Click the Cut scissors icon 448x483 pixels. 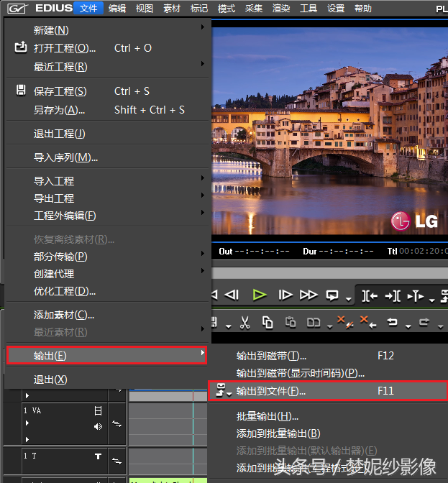click(244, 323)
